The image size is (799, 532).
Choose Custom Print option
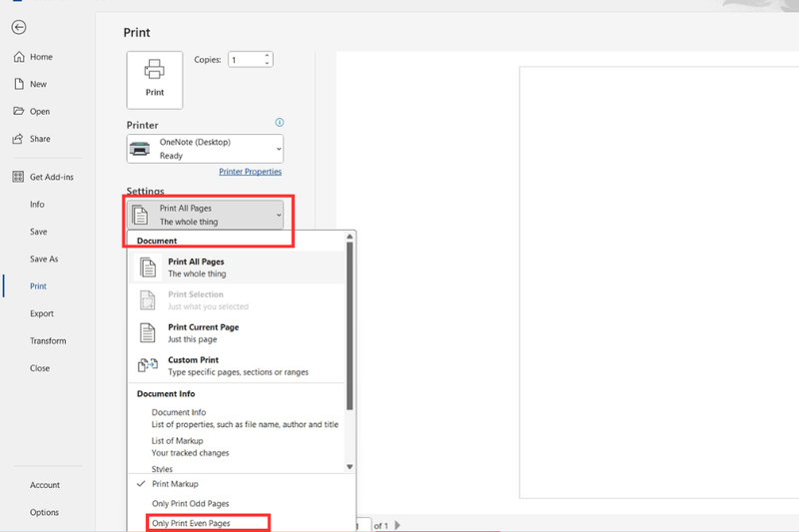pos(237,365)
